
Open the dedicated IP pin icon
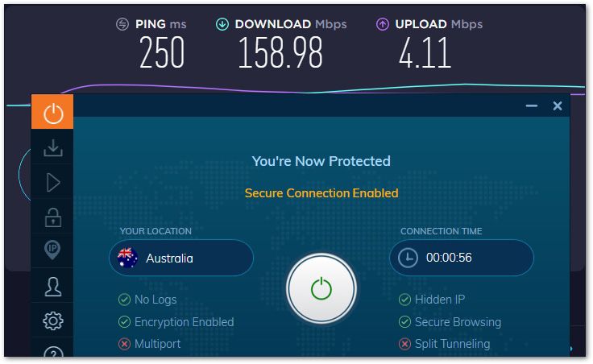tap(52, 250)
